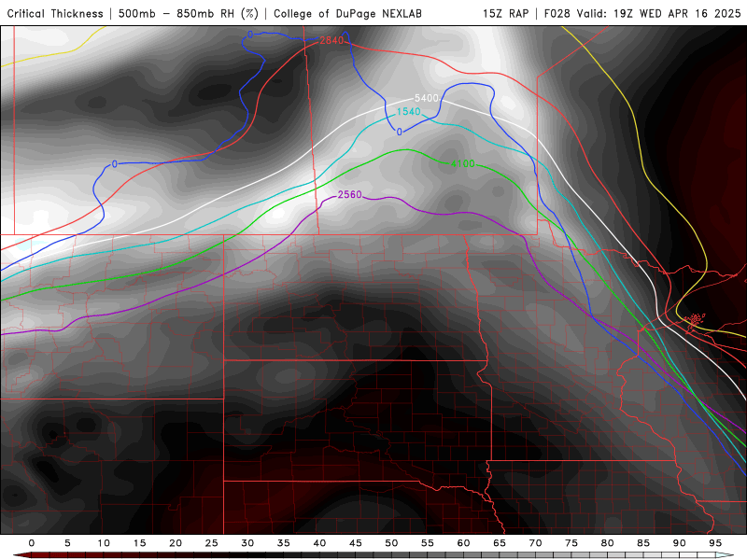The height and width of the screenshot is (560, 747).
Task: Click the color bar value "30"
Action: click(247, 543)
